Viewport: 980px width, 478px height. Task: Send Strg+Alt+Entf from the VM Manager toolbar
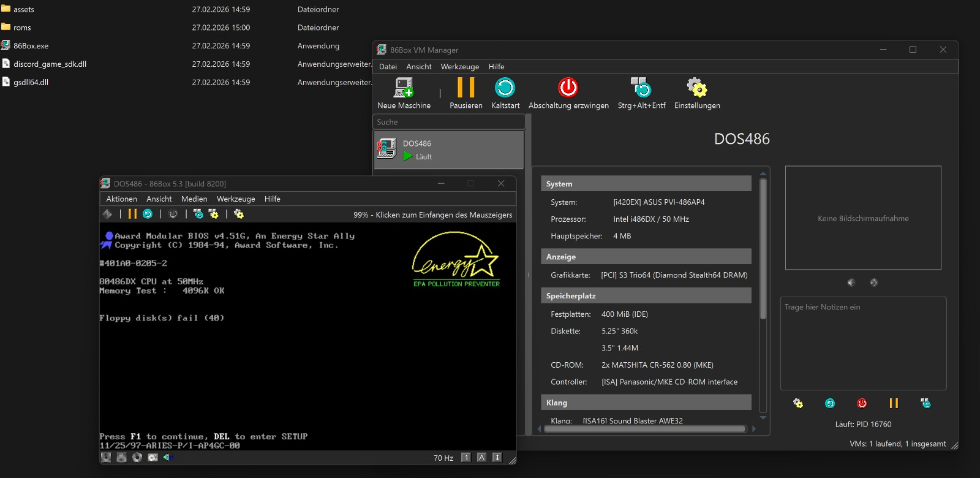[x=641, y=93]
